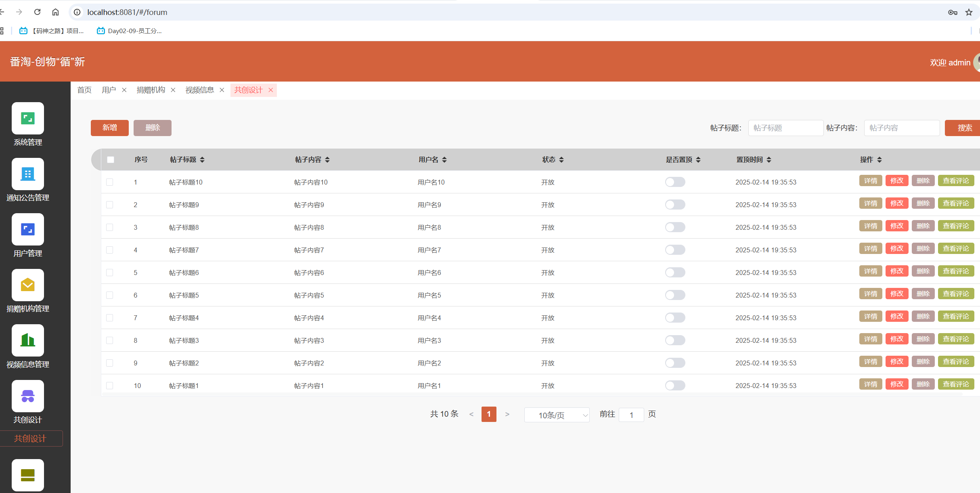Screen dimensions: 980x493
Task: Open the 捐赠机构管理 envelope icon
Action: click(28, 285)
